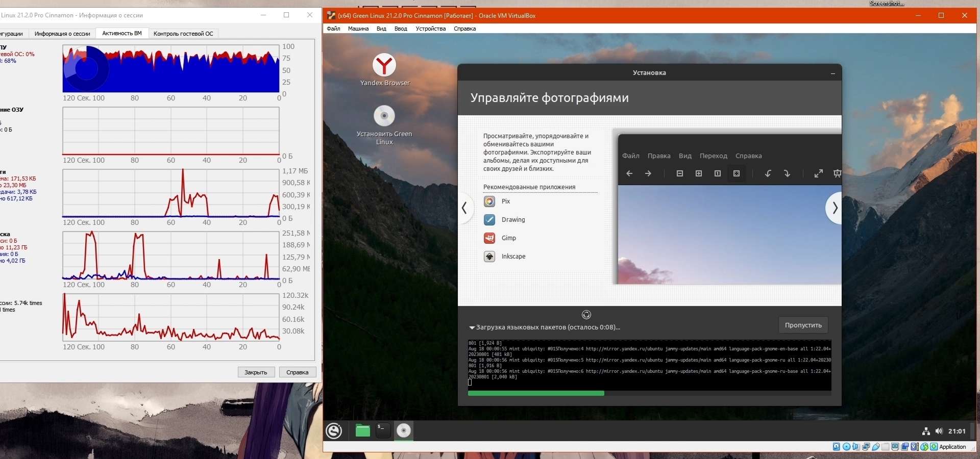The height and width of the screenshot is (459, 980).
Task: Launch the terminal from the guest panel
Action: 383,431
